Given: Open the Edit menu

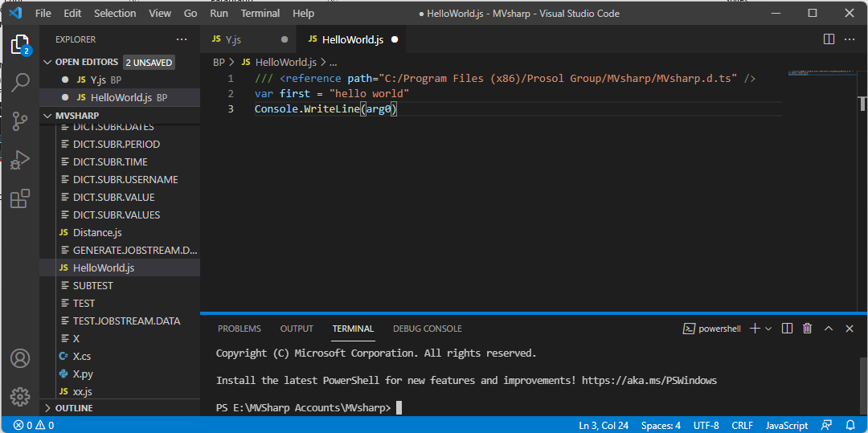Looking at the screenshot, I should (x=72, y=14).
